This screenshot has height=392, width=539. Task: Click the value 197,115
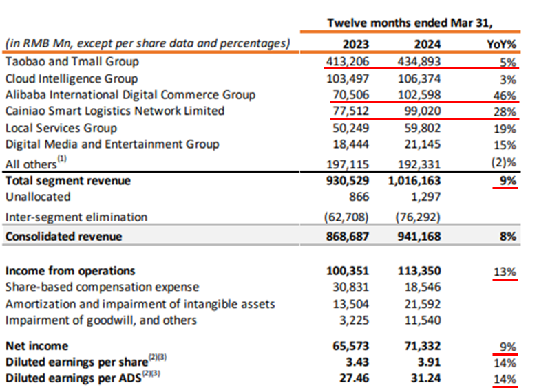click(348, 164)
